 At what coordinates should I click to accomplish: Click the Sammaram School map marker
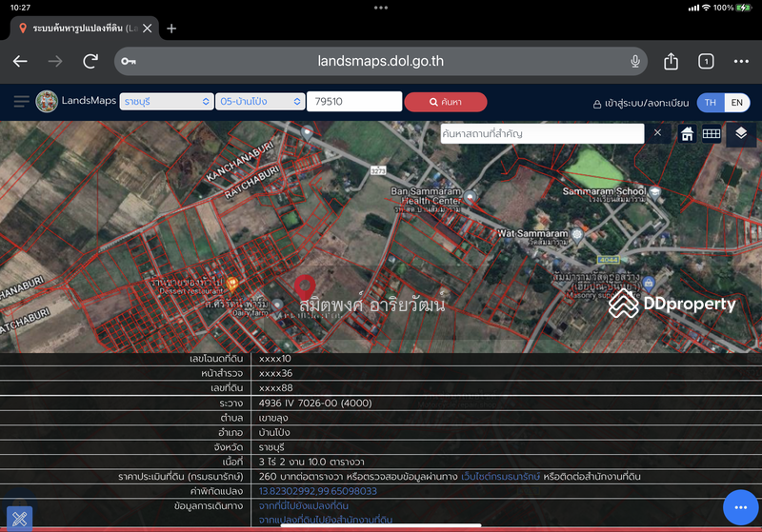tap(655, 193)
